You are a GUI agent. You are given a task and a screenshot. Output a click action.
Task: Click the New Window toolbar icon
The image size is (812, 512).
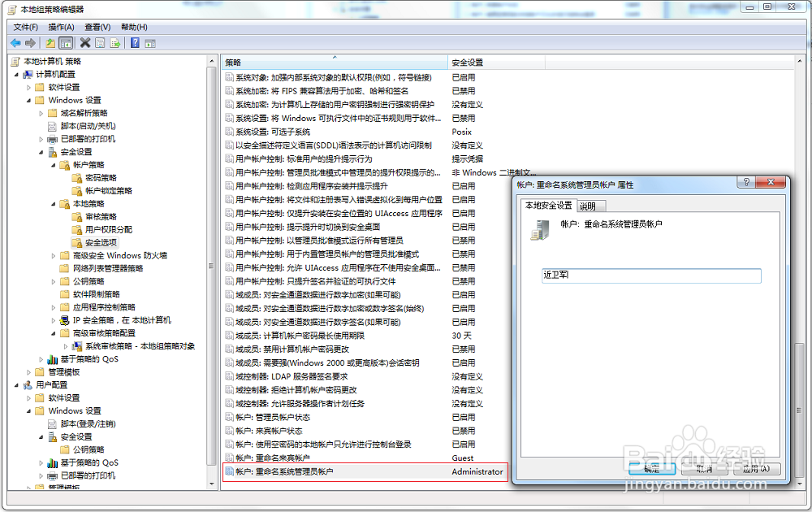point(149,43)
